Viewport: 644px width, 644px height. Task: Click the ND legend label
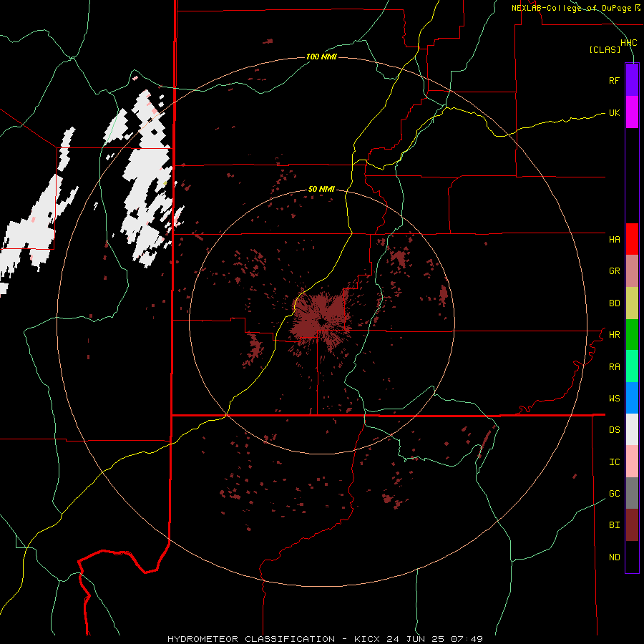[x=615, y=557]
